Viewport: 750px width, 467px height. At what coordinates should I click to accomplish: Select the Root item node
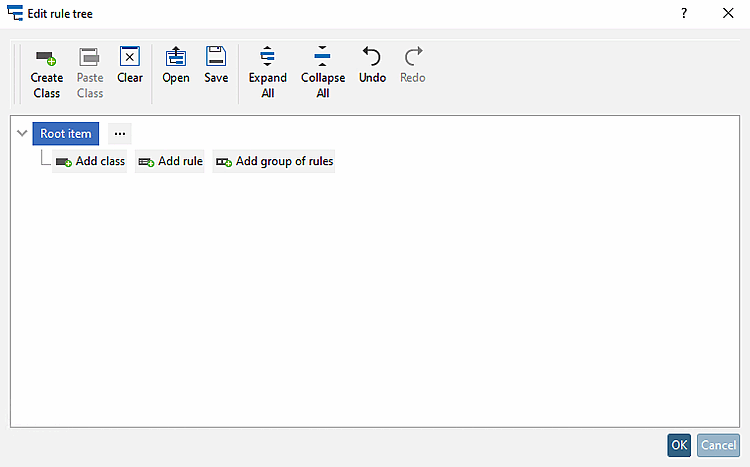point(66,133)
